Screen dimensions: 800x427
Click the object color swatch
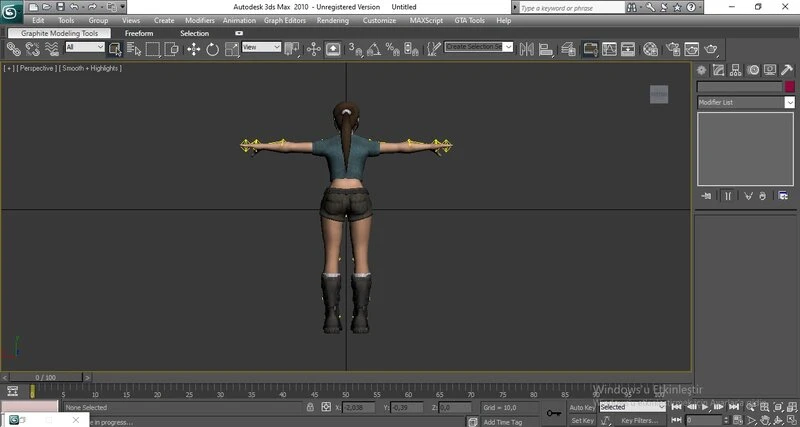coord(790,87)
